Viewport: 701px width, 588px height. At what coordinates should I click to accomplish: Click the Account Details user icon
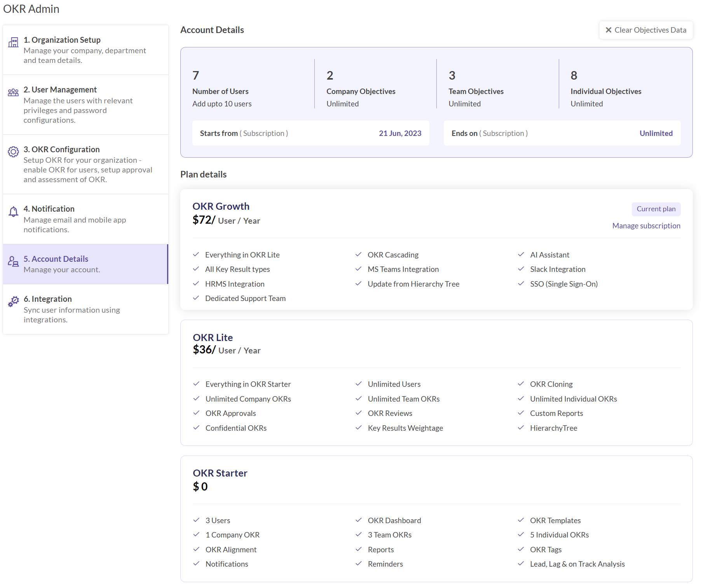click(13, 261)
